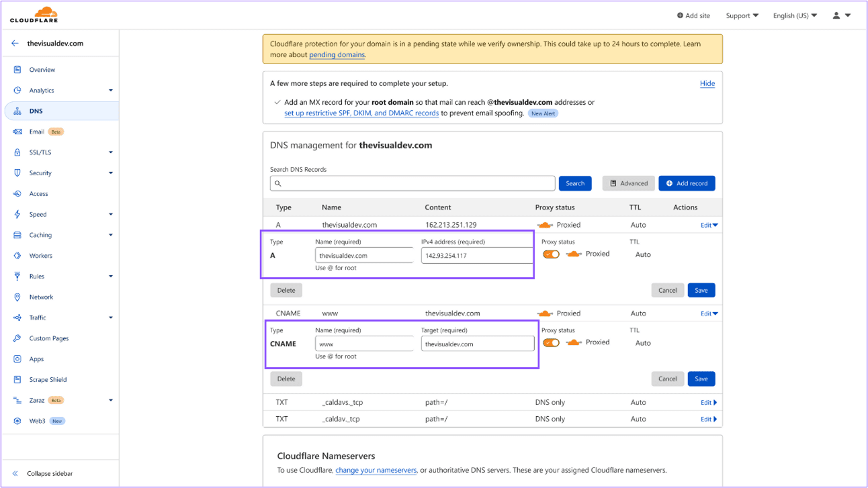Cancel editing the CNAME record
The width and height of the screenshot is (868, 488).
pyautogui.click(x=668, y=379)
